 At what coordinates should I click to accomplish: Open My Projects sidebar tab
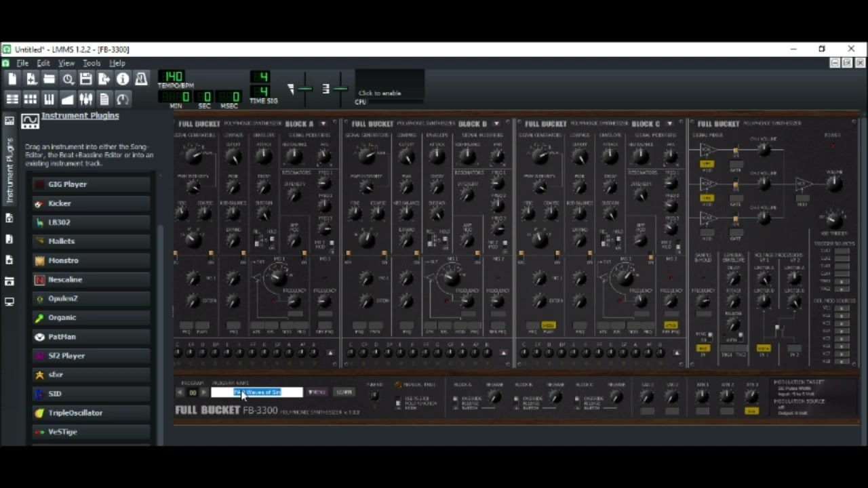[9, 218]
